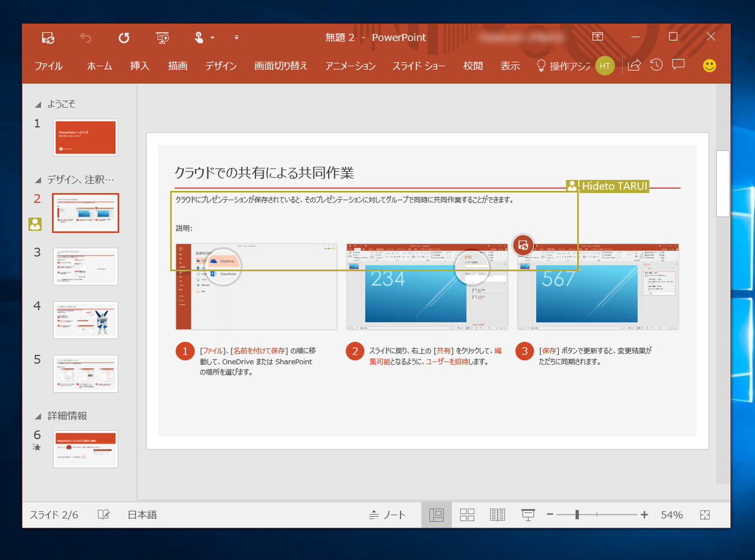Image resolution: width=755 pixels, height=560 pixels.
Task: Open the Share pane via the share icon
Action: (633, 65)
